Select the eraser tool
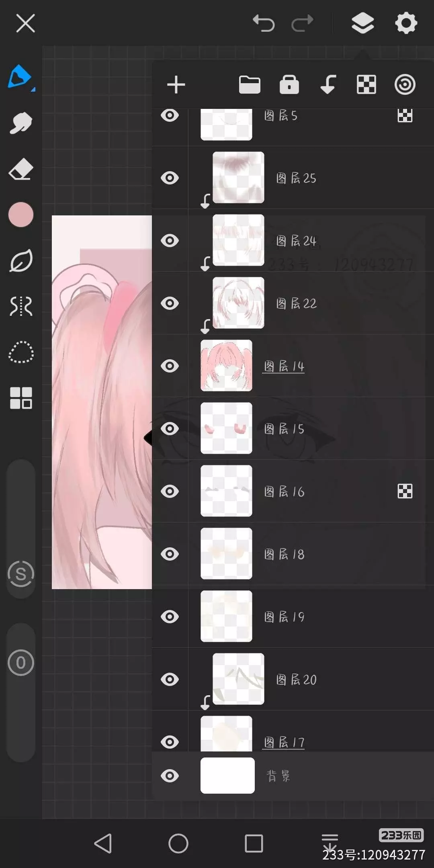The height and width of the screenshot is (868, 434). (x=20, y=169)
